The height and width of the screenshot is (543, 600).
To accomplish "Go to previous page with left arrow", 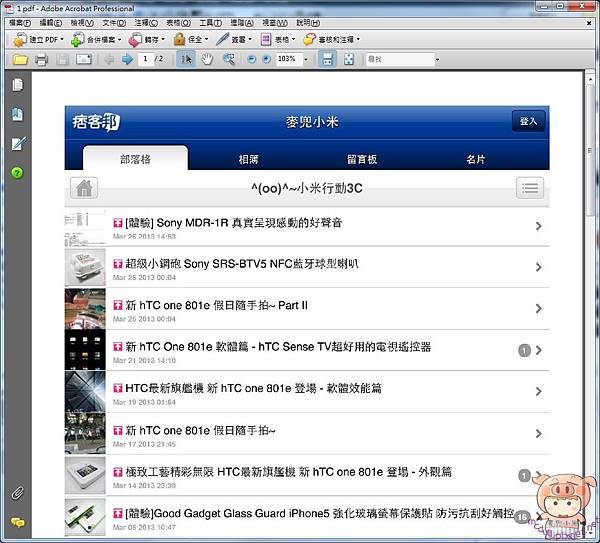I will pyautogui.click(x=109, y=59).
